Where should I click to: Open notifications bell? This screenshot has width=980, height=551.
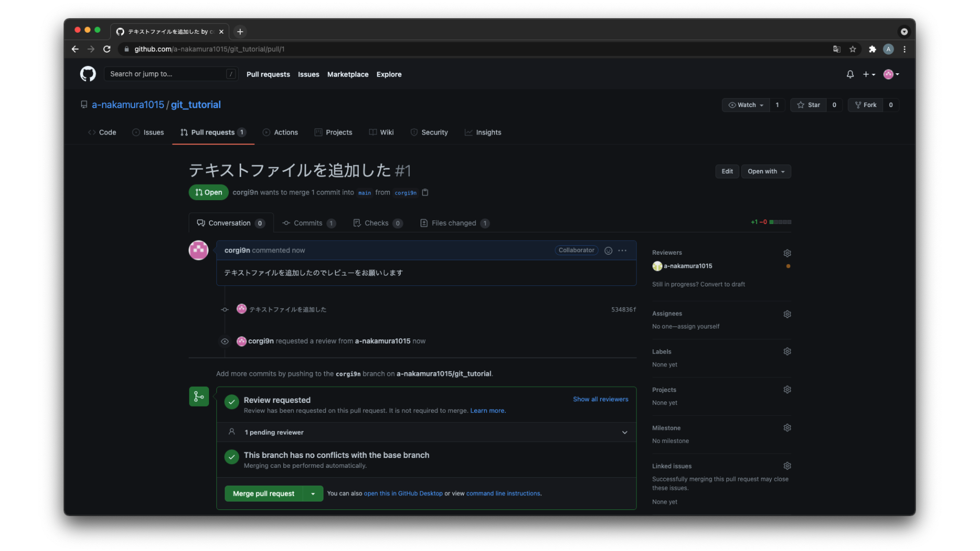point(850,74)
